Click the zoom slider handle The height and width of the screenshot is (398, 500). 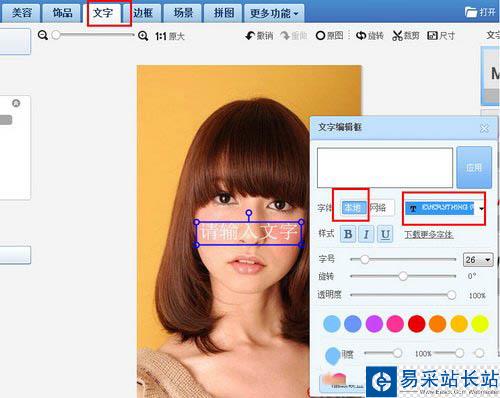click(x=56, y=35)
